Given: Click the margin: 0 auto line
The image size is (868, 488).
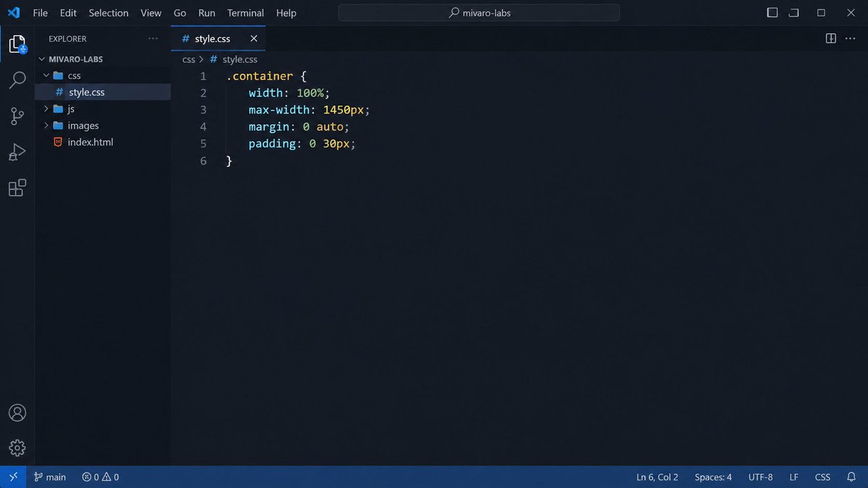Looking at the screenshot, I should [x=299, y=127].
